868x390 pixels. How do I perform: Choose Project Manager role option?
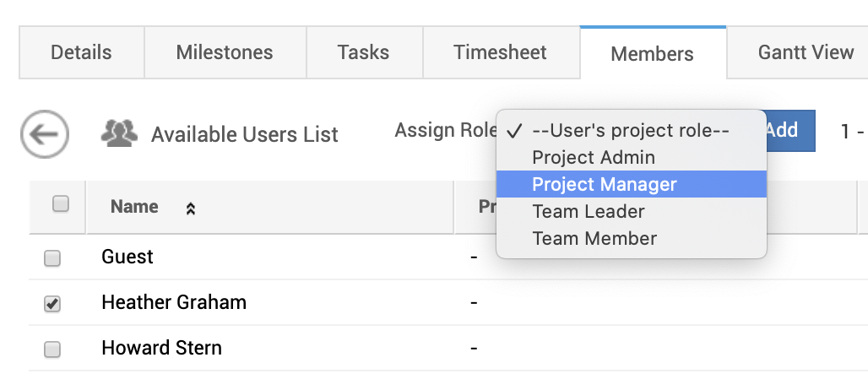click(x=605, y=184)
